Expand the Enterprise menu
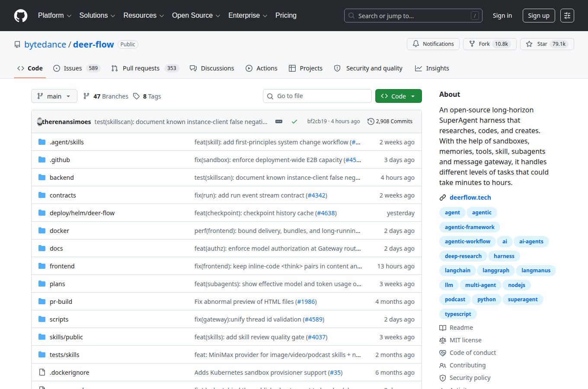 point(248,16)
